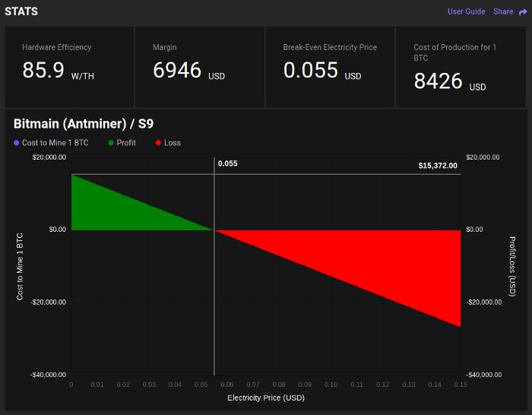Click the green profit area in chart

point(116,211)
